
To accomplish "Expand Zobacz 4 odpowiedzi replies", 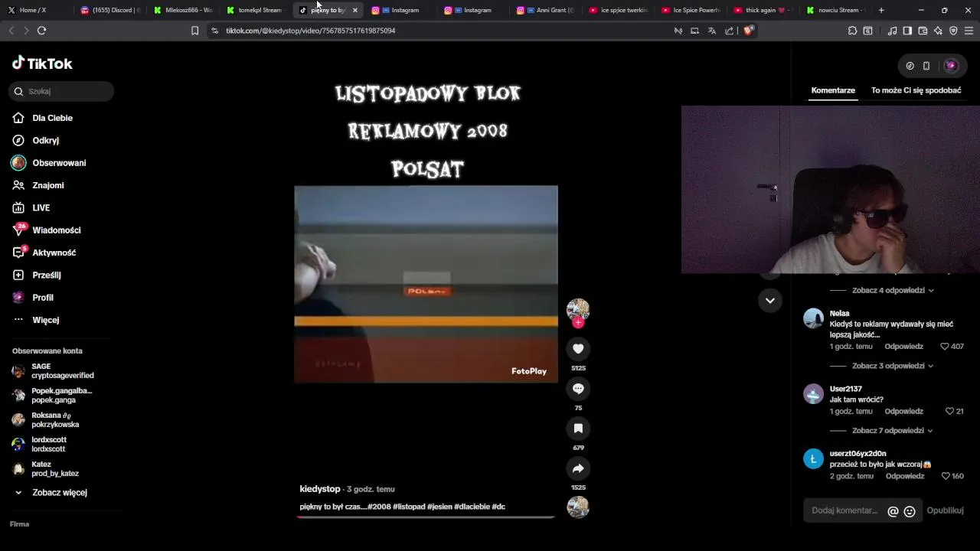I will 893,291.
